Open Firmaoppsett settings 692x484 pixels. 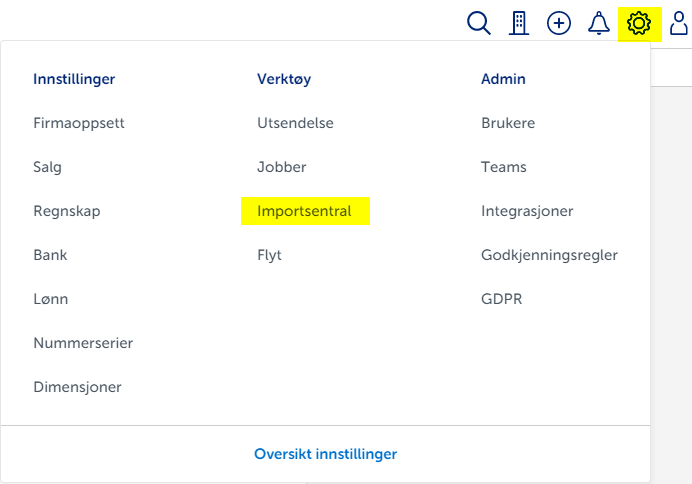pyautogui.click(x=79, y=123)
